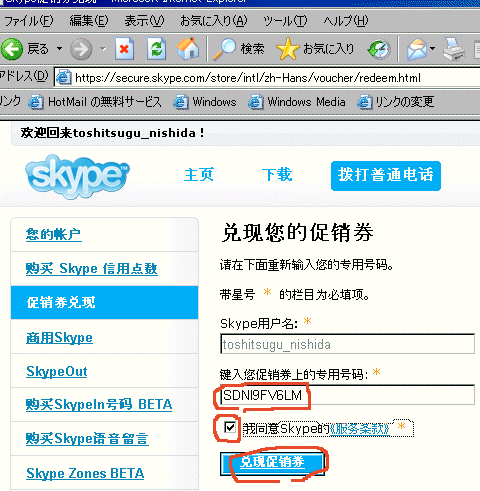Go to the Home page icon
The height and width of the screenshot is (491, 480).
[x=188, y=49]
